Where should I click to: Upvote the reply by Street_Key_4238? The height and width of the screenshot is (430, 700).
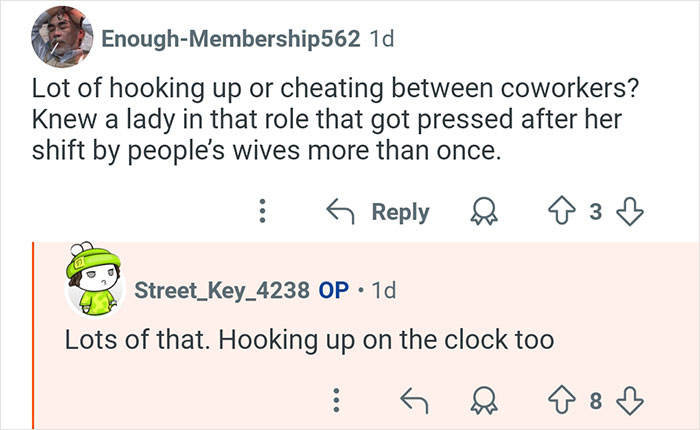[565, 403]
